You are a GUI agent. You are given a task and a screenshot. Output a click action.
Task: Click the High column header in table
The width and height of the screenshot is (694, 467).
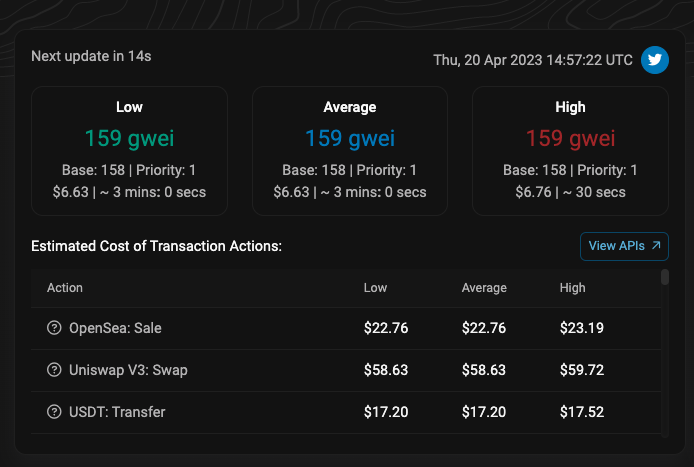tap(572, 288)
